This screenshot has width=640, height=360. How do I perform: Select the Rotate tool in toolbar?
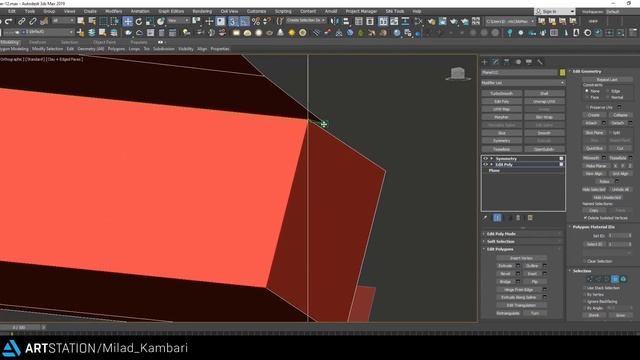pos(139,21)
